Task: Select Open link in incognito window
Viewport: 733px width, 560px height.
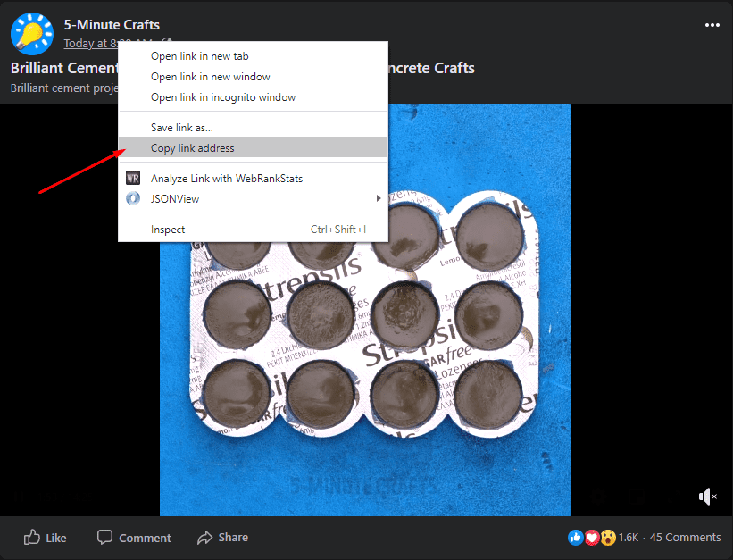Action: [x=222, y=97]
